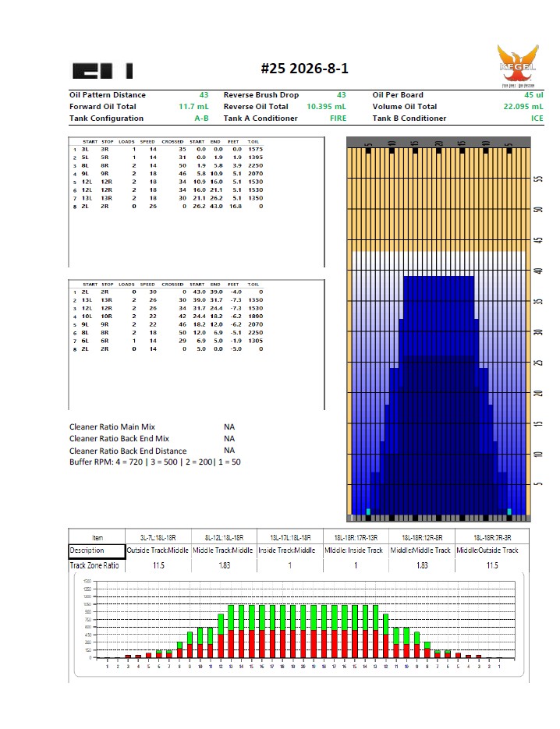Image resolution: width=560 pixels, height=729 pixels.
Task: Click the "Inside Track:Middle" description cell
Action: 286,550
